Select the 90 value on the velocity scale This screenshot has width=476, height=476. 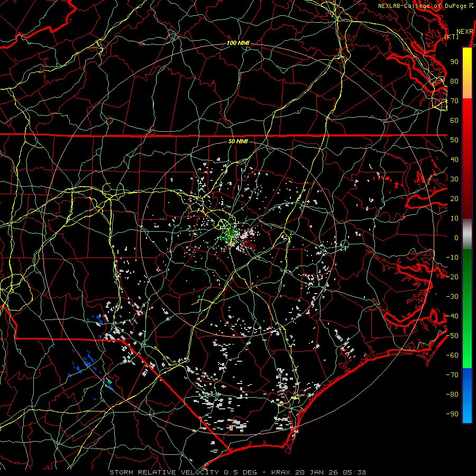click(x=454, y=62)
